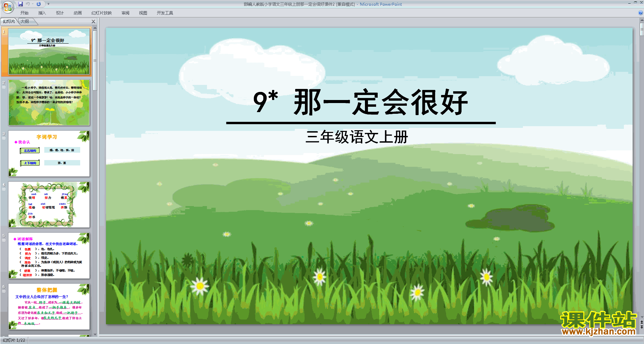Click thumbnail pane scrollbar down arrow

[x=95, y=334]
